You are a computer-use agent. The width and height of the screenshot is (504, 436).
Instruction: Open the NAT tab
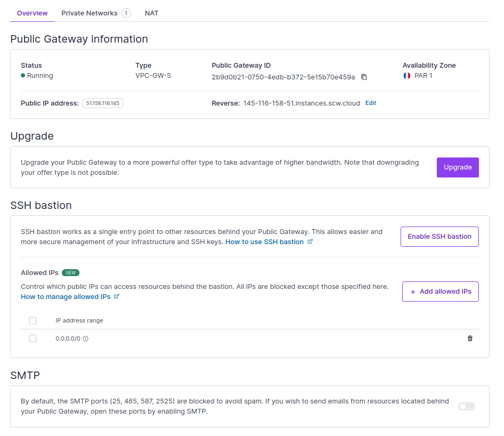pos(151,13)
